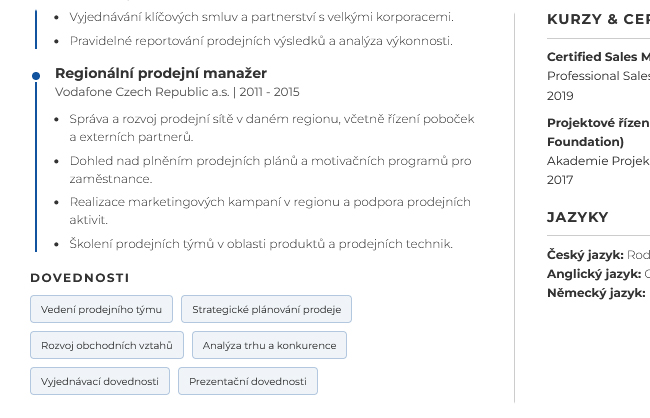Click the bullet about Školení prodejních týmů
The width and height of the screenshot is (650, 418).
[261, 243]
